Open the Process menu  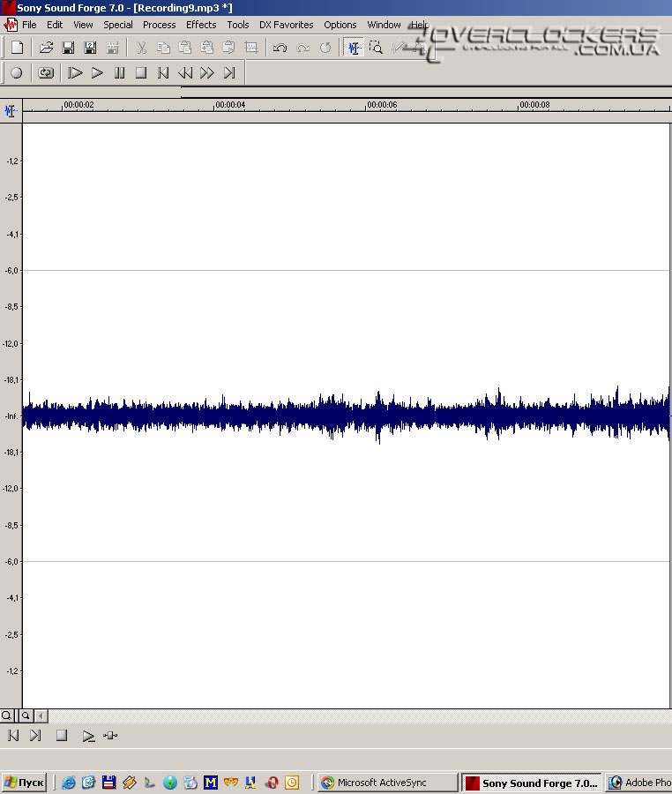click(160, 25)
